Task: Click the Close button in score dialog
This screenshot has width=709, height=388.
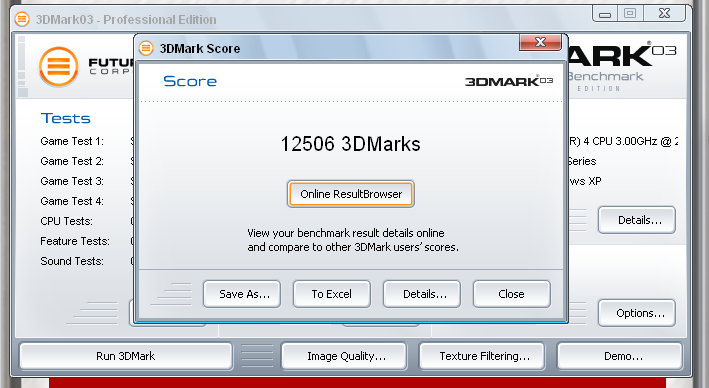Action: click(x=512, y=294)
